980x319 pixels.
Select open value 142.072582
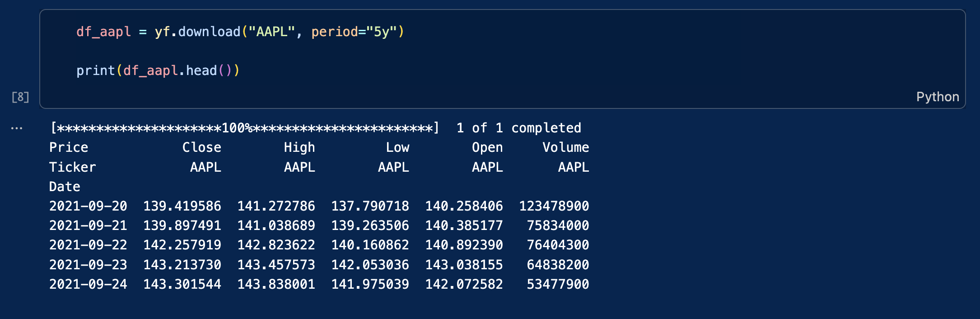(464, 284)
